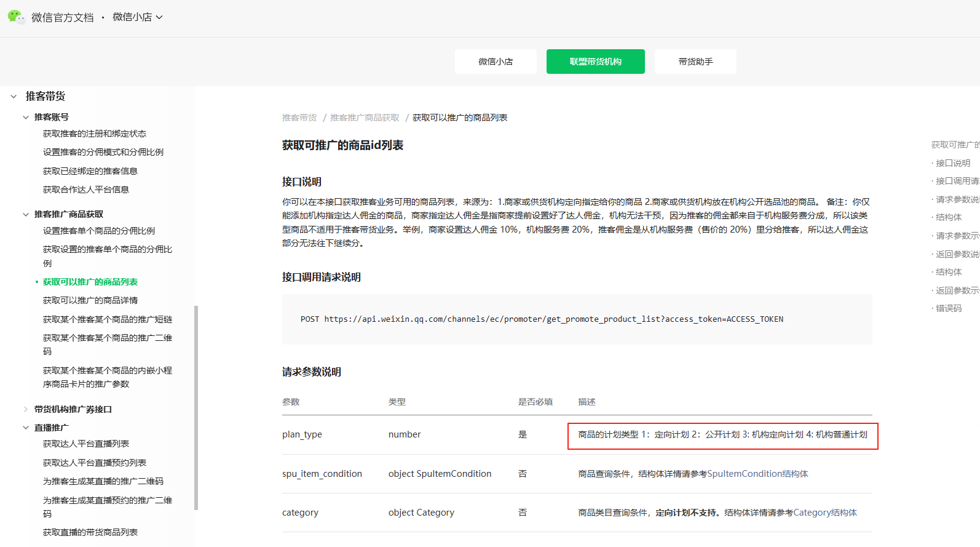The image size is (980, 547).
Task: Click the 请求参数说明 section heading
Action: point(312,372)
